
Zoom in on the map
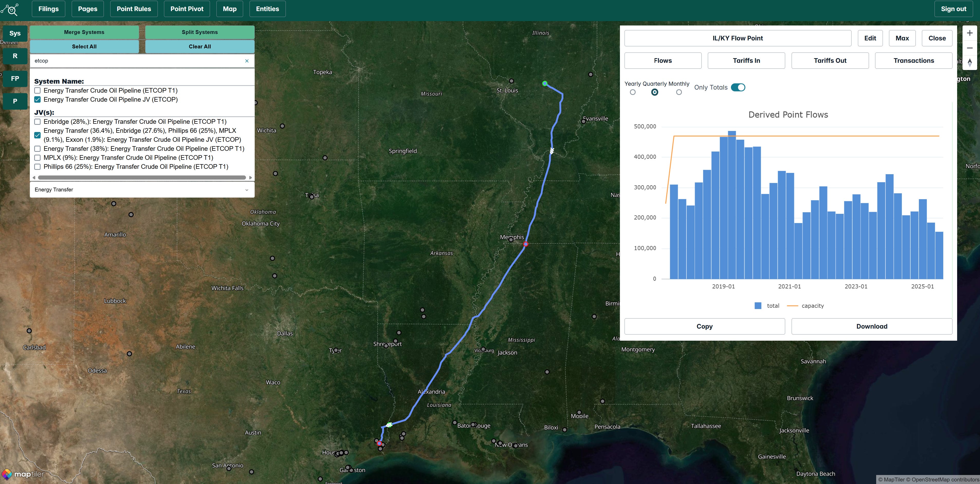[969, 33]
